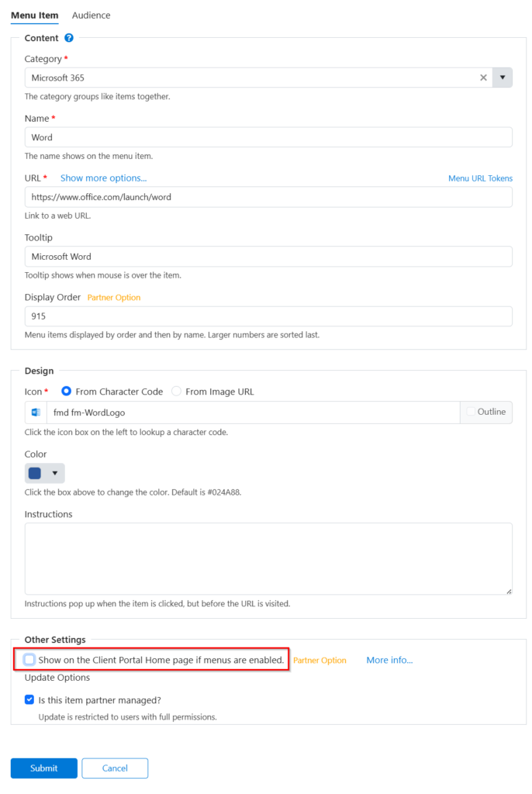Select the Menu Item tab
The height and width of the screenshot is (794, 532).
pos(34,16)
